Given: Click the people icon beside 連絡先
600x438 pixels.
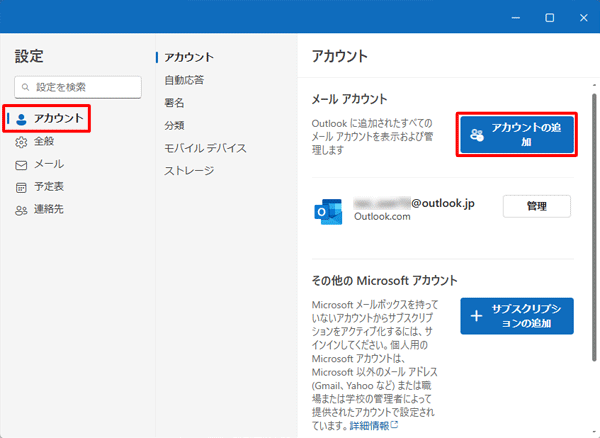Looking at the screenshot, I should click(x=21, y=210).
